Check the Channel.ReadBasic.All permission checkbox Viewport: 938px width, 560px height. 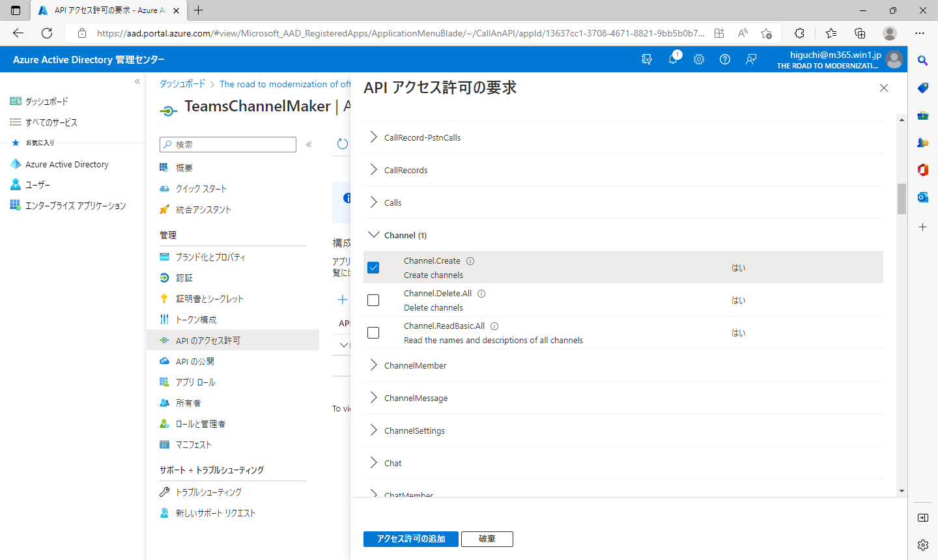coord(373,333)
